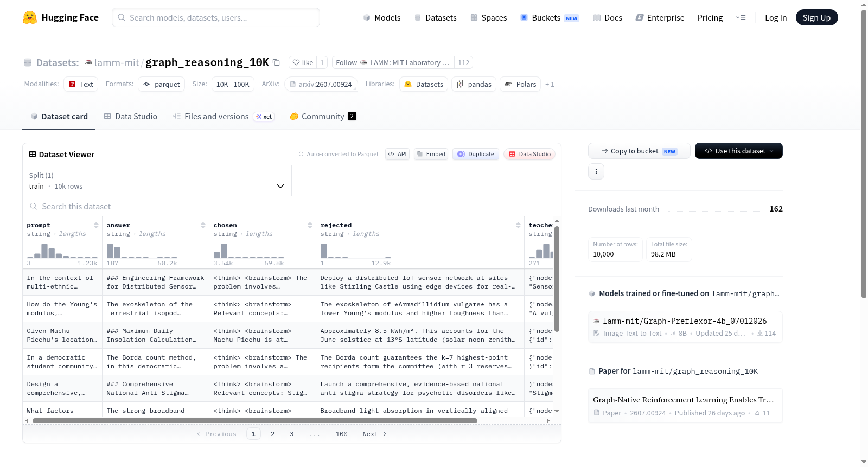
Task: Open Data Studio from viewer toolbar
Action: (x=529, y=154)
